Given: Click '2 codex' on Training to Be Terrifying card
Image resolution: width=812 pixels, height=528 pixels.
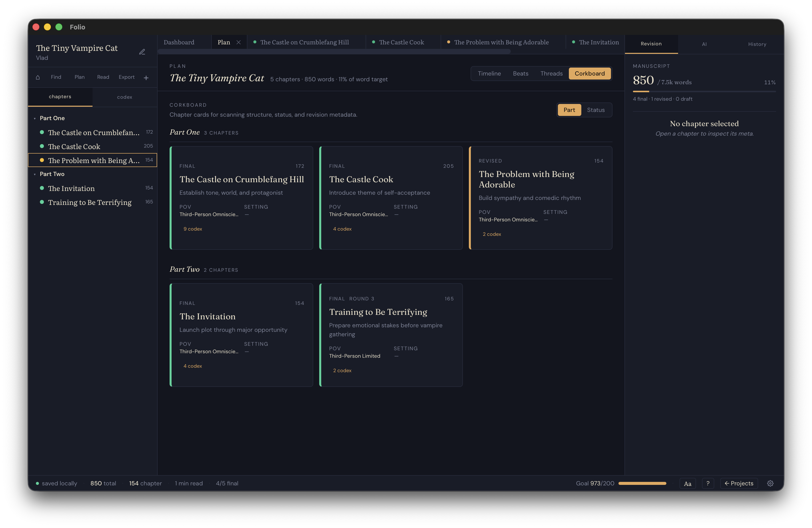Looking at the screenshot, I should pyautogui.click(x=342, y=370).
